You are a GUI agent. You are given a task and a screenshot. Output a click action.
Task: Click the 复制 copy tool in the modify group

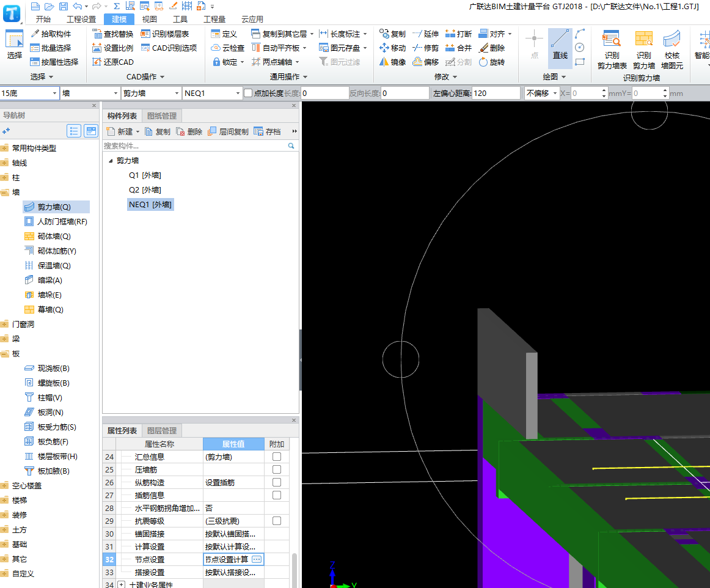click(393, 34)
